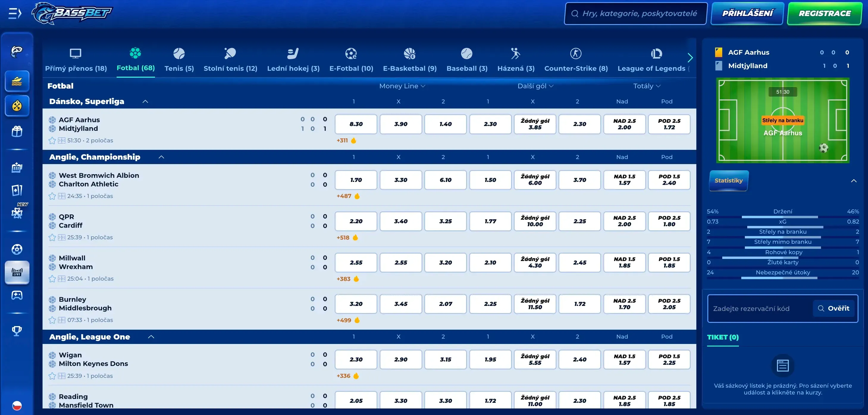Star the QPR vs Cardiff match

[x=52, y=238]
